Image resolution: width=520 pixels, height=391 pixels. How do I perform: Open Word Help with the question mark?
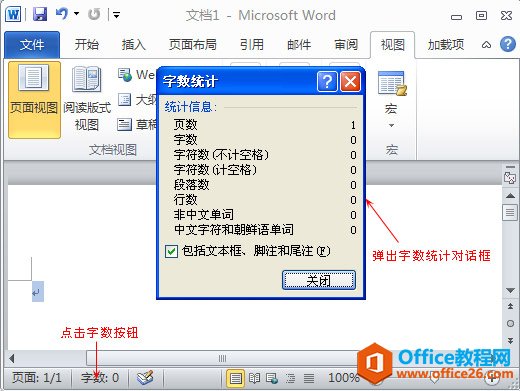[x=508, y=44]
